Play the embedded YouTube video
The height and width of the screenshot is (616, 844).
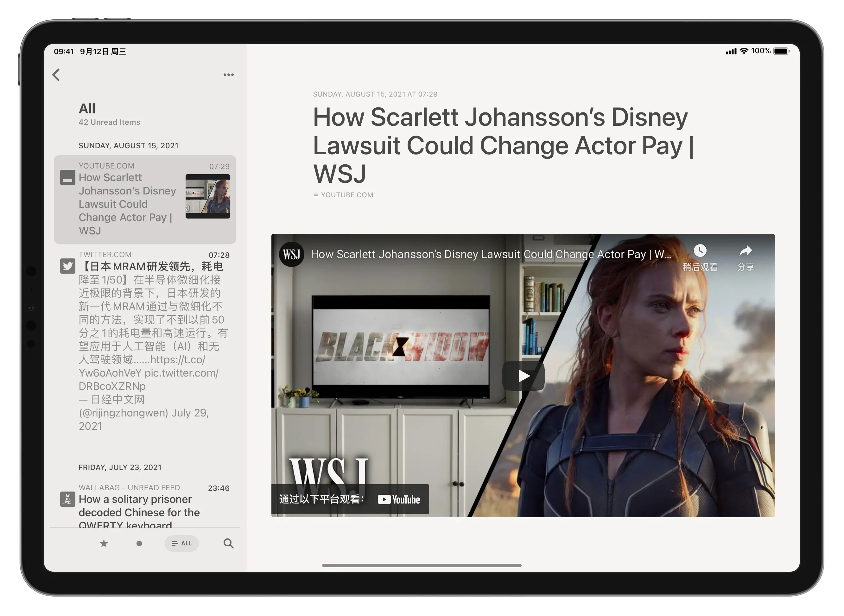click(523, 376)
